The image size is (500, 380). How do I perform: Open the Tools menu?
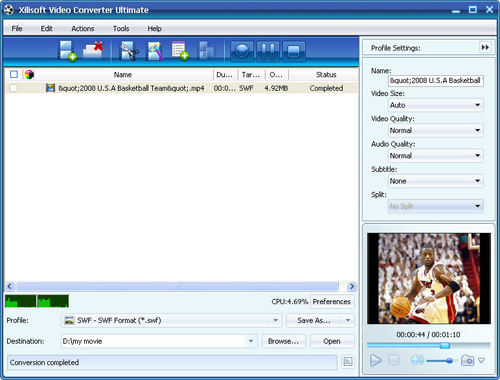(121, 28)
